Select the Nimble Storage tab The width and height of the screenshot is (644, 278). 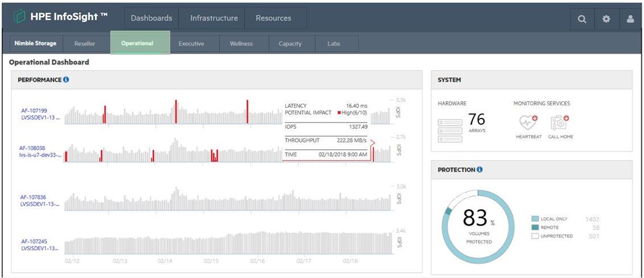[35, 43]
